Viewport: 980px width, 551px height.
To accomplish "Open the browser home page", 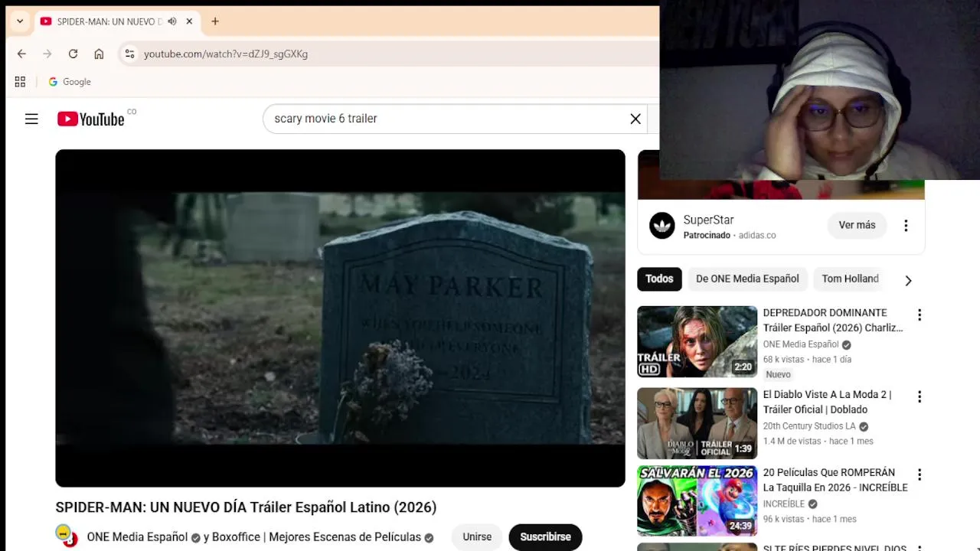I will click(99, 54).
